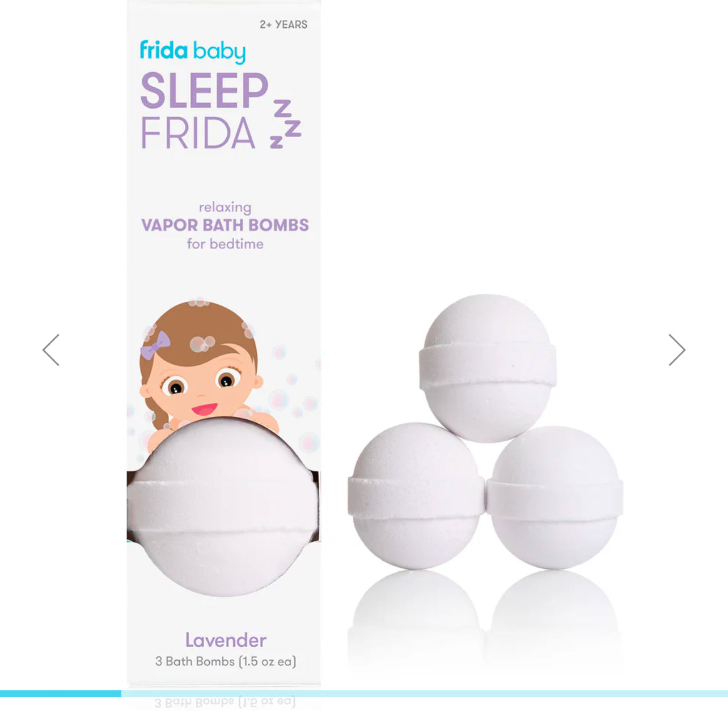
Task: Click the frida baby logo on box
Action: (193, 51)
